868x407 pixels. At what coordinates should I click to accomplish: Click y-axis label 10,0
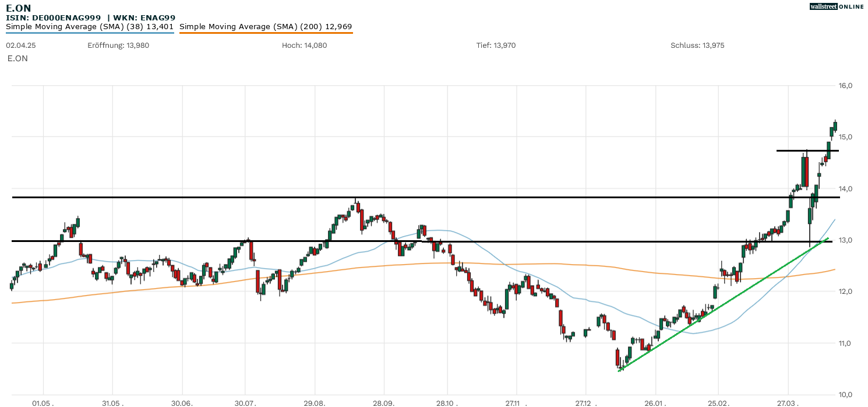[x=846, y=395]
